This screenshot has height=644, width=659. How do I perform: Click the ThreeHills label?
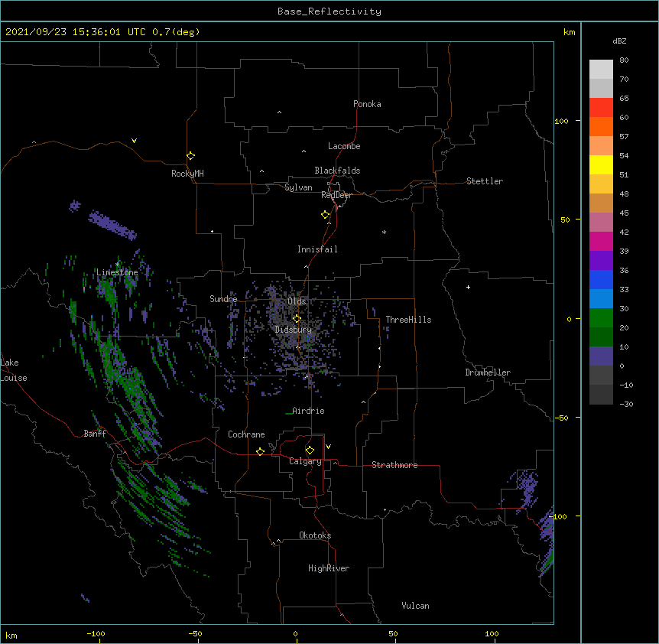408,320
